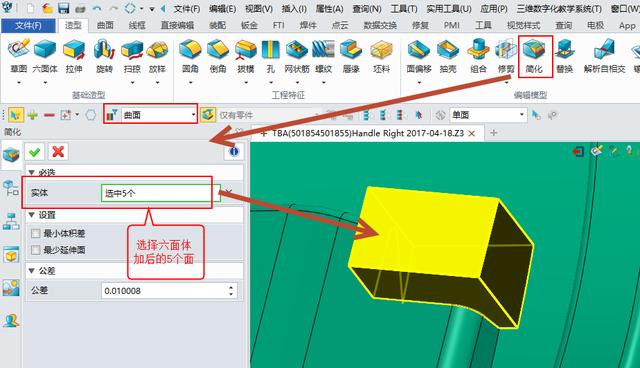
Task: Click the print icon in quick access bar
Action: pyautogui.click(x=80, y=9)
